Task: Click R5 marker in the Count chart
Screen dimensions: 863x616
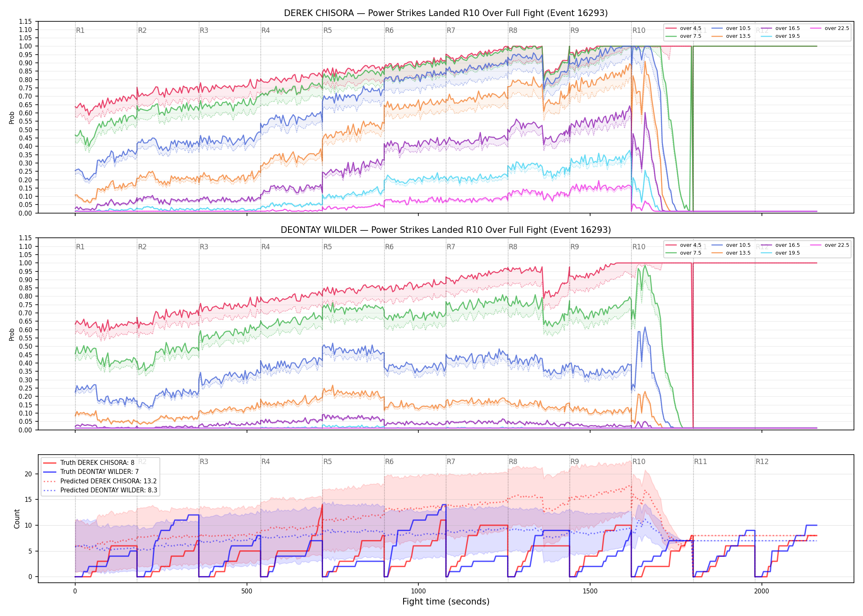Action: pos(328,462)
